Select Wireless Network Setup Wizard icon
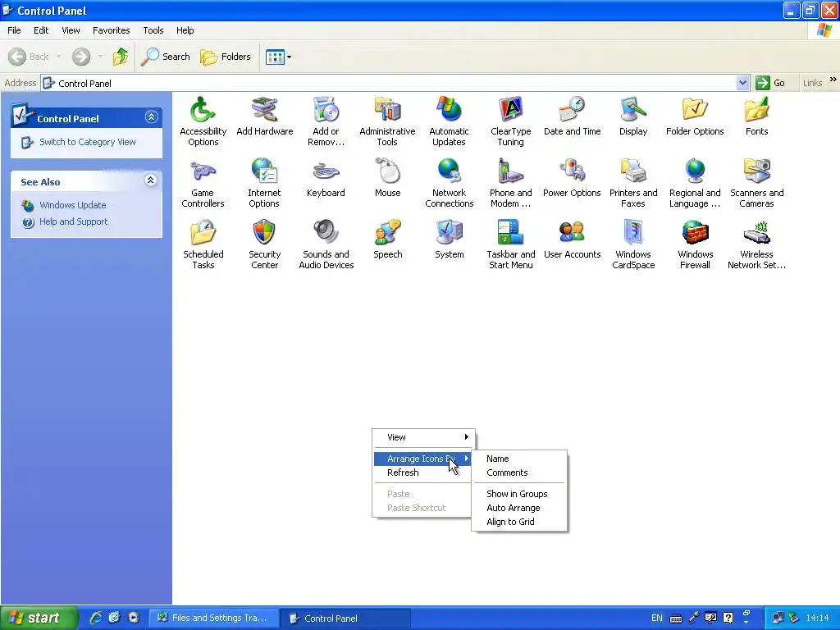 (756, 233)
